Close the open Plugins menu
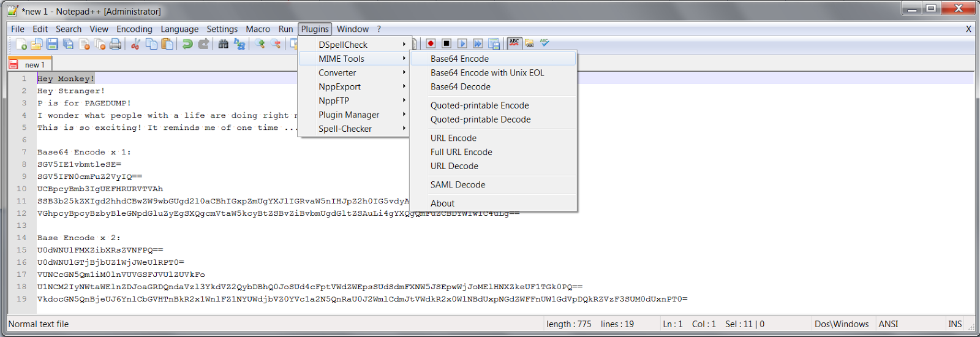This screenshot has width=980, height=337. coord(315,29)
